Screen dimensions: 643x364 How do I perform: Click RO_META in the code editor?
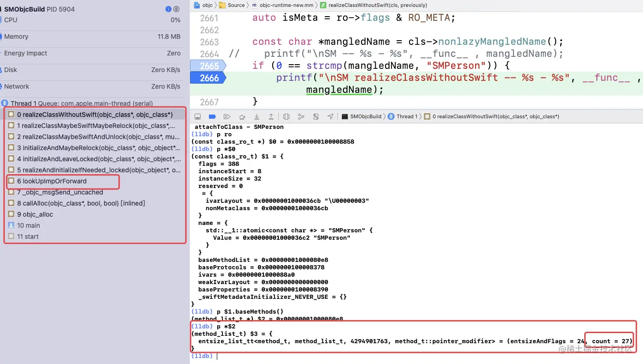coord(429,18)
